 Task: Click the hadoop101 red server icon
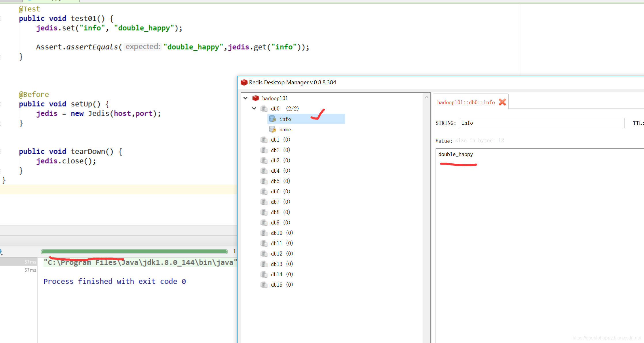pos(255,98)
